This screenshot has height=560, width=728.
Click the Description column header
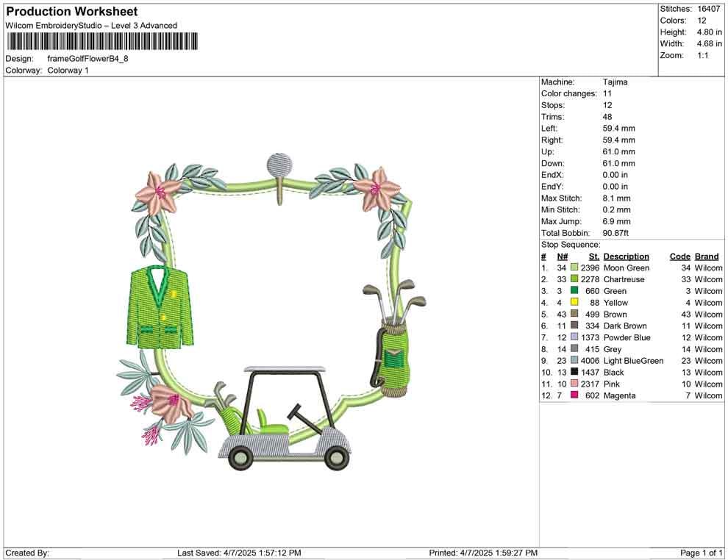pos(626,256)
